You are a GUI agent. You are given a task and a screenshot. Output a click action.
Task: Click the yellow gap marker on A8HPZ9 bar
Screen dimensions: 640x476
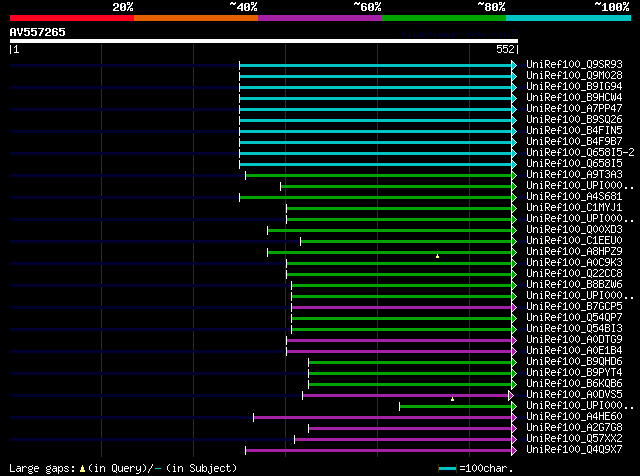point(438,256)
